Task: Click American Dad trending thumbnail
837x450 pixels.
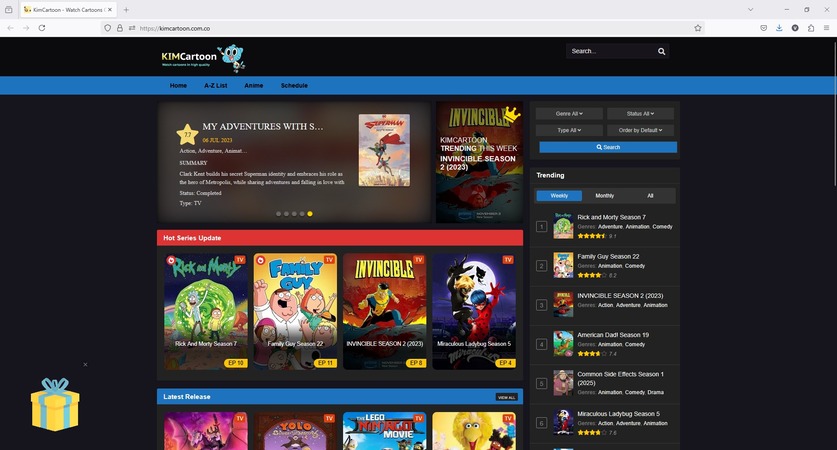Action: tap(563, 344)
